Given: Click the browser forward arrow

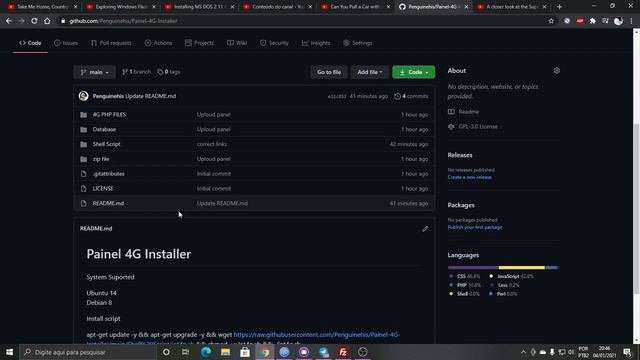Looking at the screenshot, I should (x=22, y=21).
